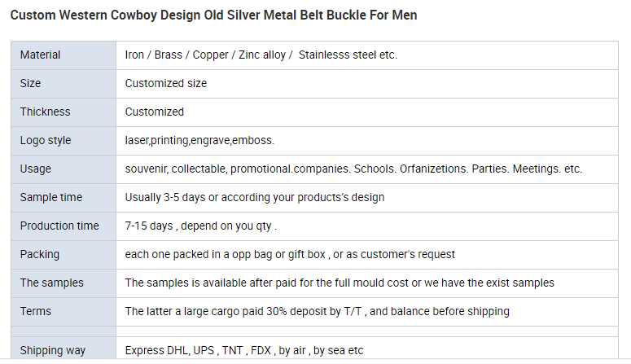The height and width of the screenshot is (364, 631).
Task: Click the souvenir, collectable usage description
Action: [353, 169]
